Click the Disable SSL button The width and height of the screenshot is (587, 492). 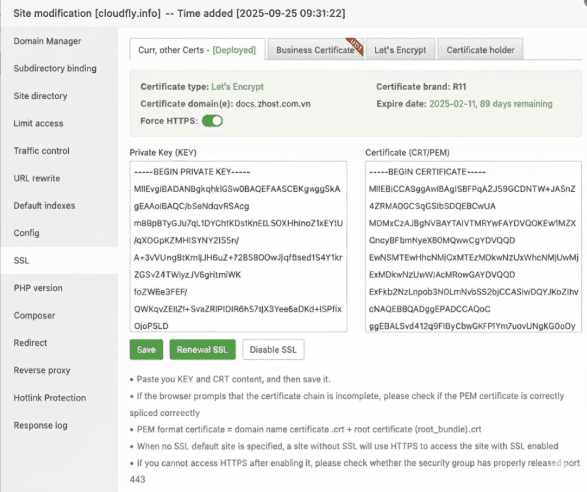[273, 350]
